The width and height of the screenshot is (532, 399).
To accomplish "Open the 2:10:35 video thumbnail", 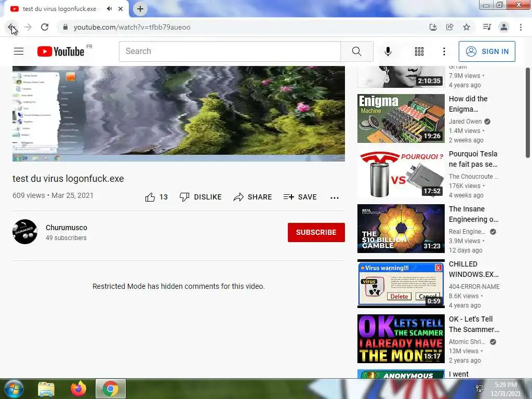I will click(x=401, y=77).
